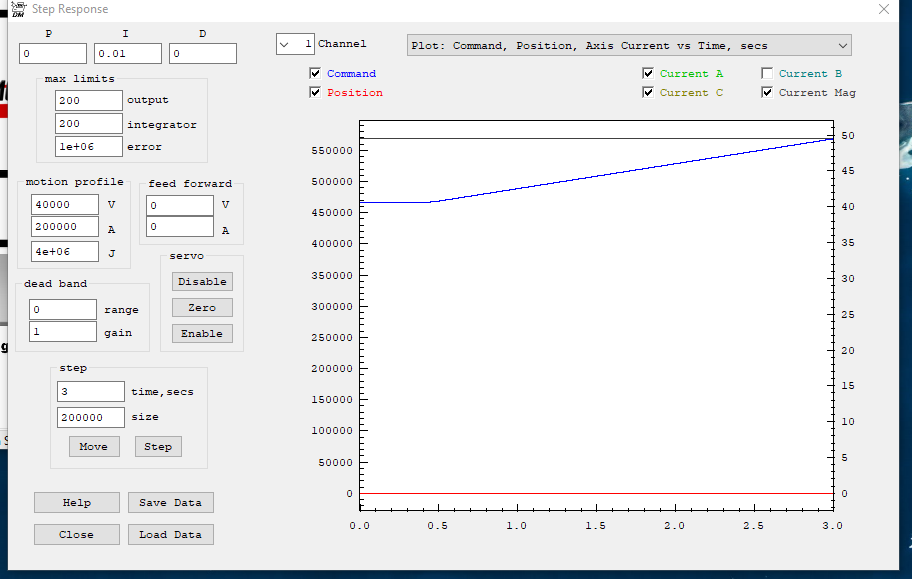Screen dimensions: 912x579
Task: Enable the Current B checkbox
Action: point(767,74)
